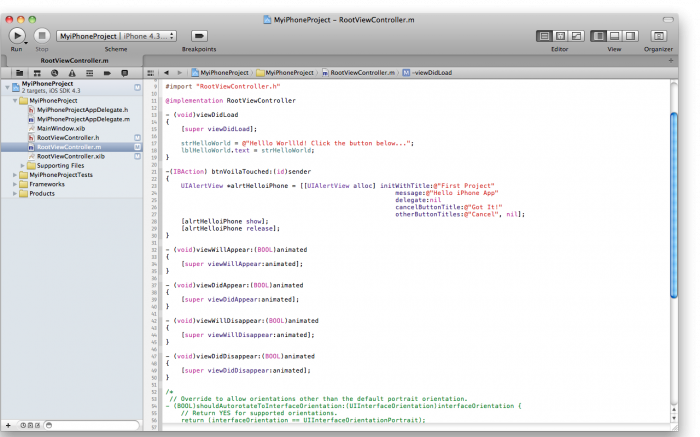This screenshot has height=437, width=700.
Task: Toggle the Navigator pane visibility
Action: click(x=599, y=35)
